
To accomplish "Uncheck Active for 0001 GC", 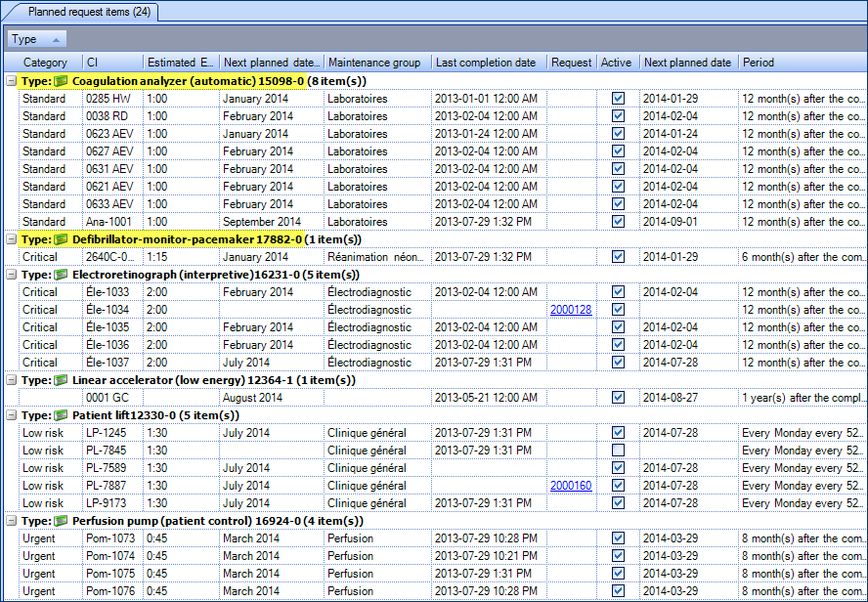I will pyautogui.click(x=619, y=398).
